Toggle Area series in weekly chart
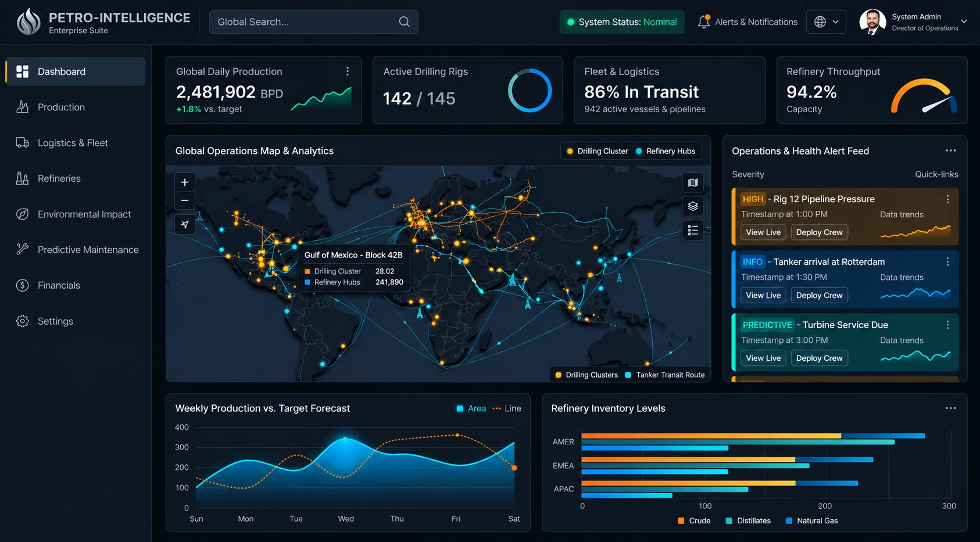 471,408
